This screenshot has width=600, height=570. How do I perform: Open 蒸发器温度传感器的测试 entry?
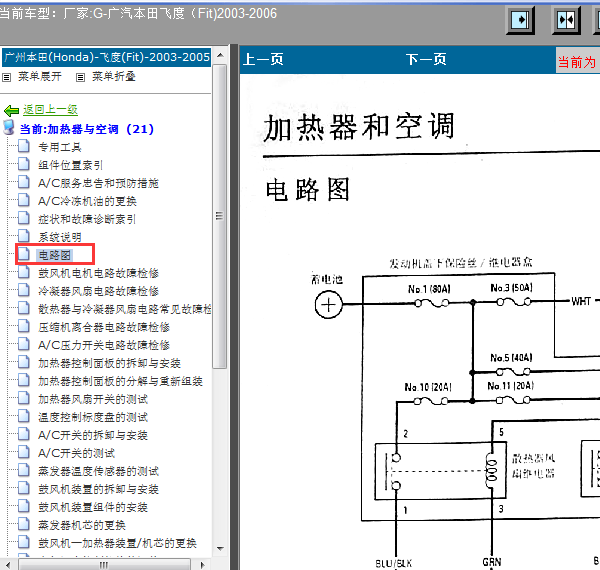(98, 471)
